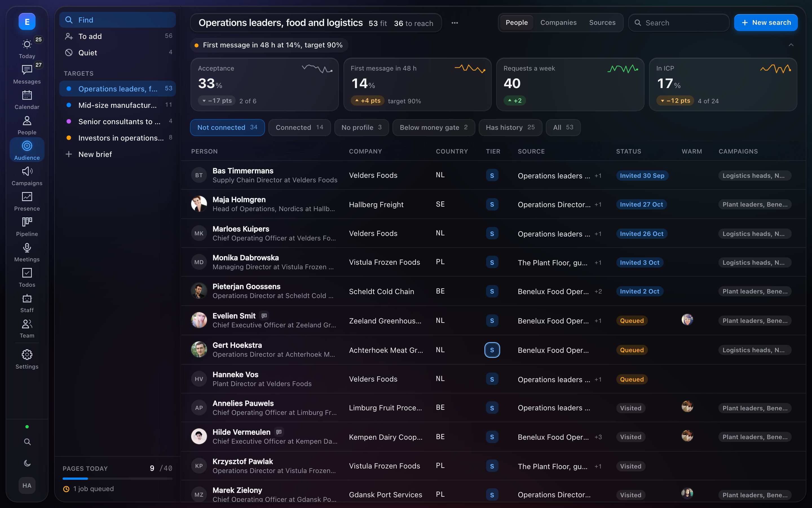The height and width of the screenshot is (508, 812).
Task: Filter by Below money gate 2
Action: click(x=434, y=127)
